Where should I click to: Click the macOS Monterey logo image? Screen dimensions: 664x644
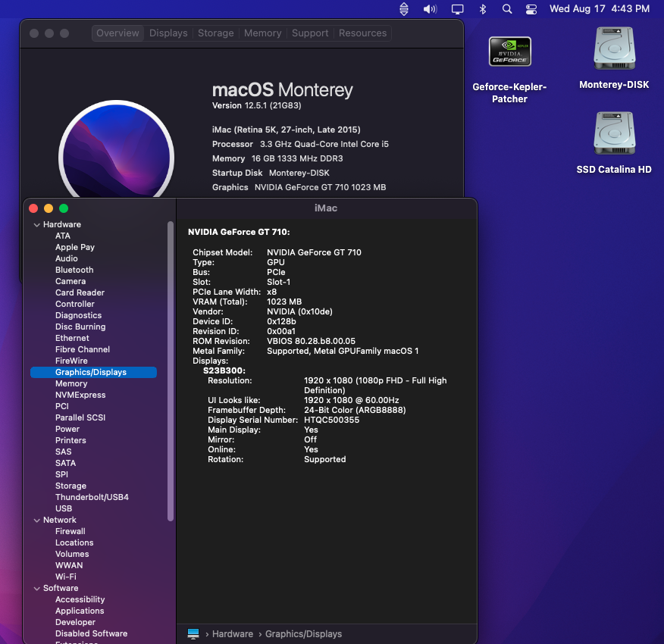(x=117, y=149)
